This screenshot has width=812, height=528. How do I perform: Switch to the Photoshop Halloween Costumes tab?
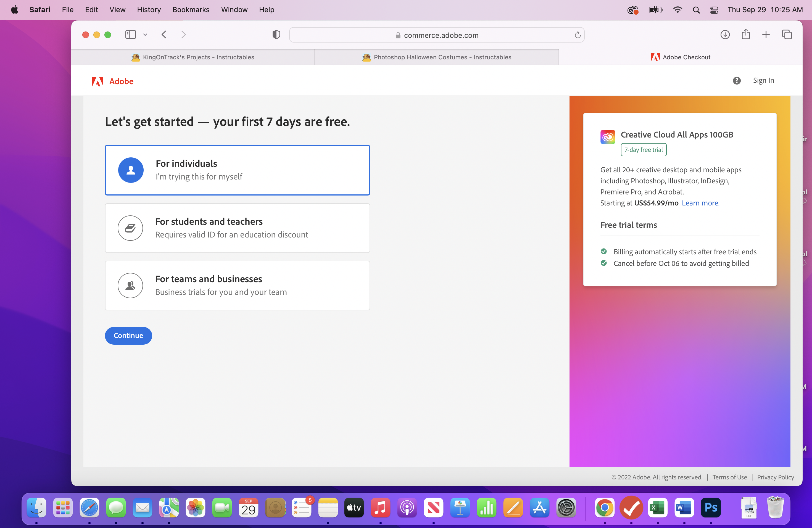tap(436, 57)
